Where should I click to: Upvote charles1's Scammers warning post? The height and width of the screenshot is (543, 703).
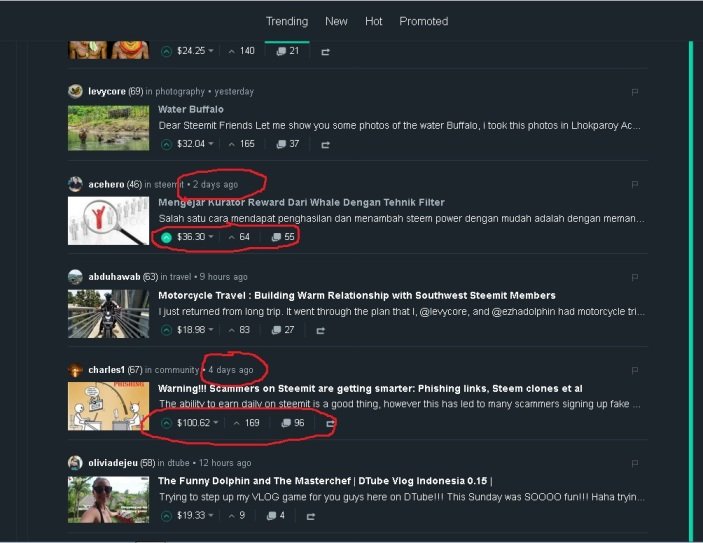pos(166,423)
